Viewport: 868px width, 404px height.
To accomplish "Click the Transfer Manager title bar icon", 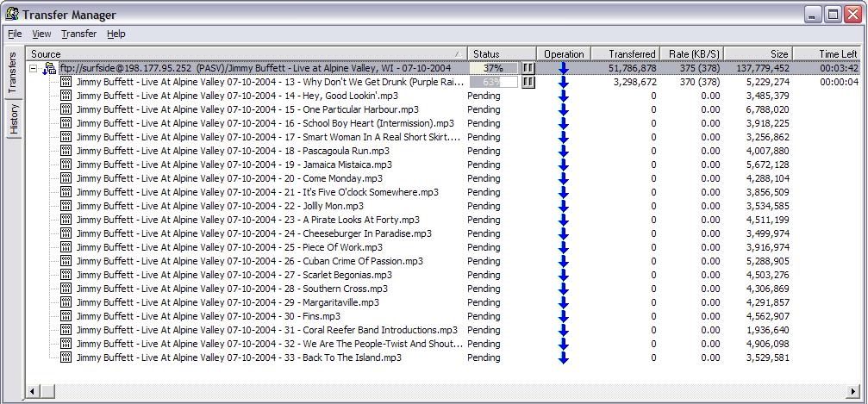I will pyautogui.click(x=11, y=15).
